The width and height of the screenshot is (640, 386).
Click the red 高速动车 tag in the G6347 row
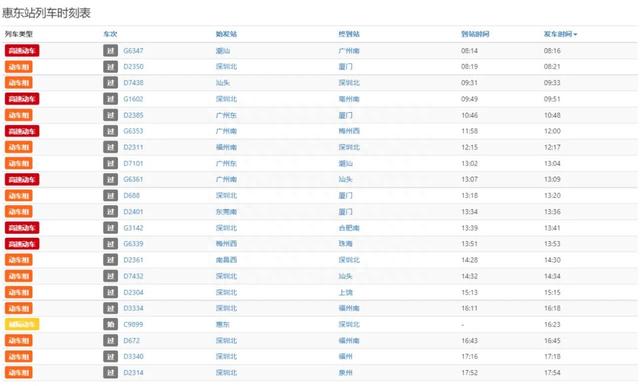tap(22, 51)
